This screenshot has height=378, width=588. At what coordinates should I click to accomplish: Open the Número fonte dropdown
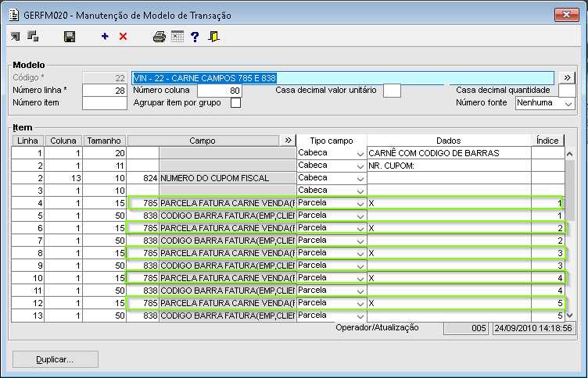click(x=568, y=104)
